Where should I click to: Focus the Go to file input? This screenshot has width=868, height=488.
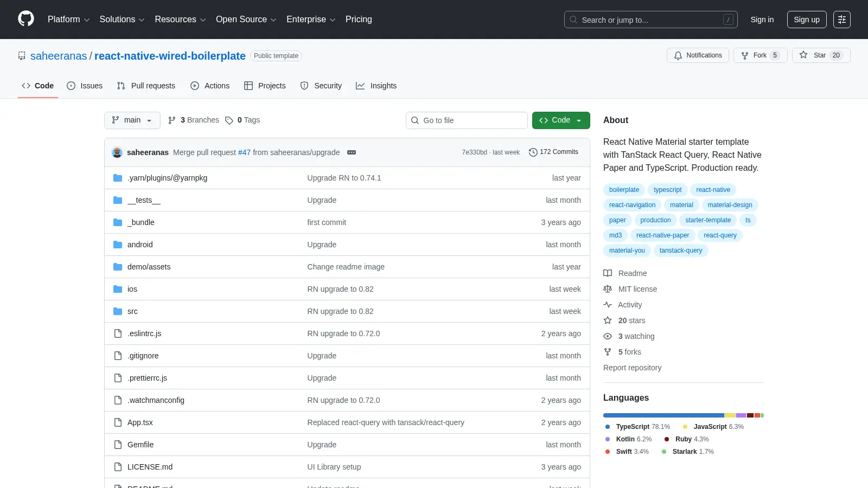click(467, 120)
